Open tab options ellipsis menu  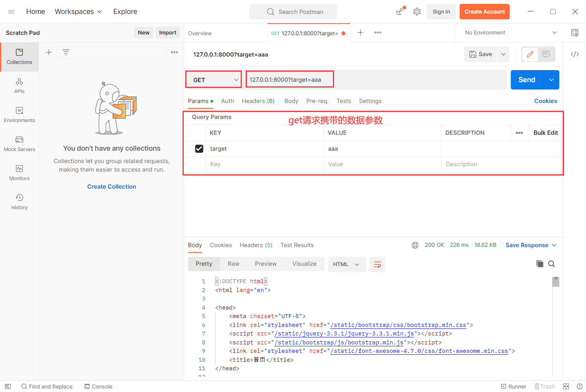point(378,33)
